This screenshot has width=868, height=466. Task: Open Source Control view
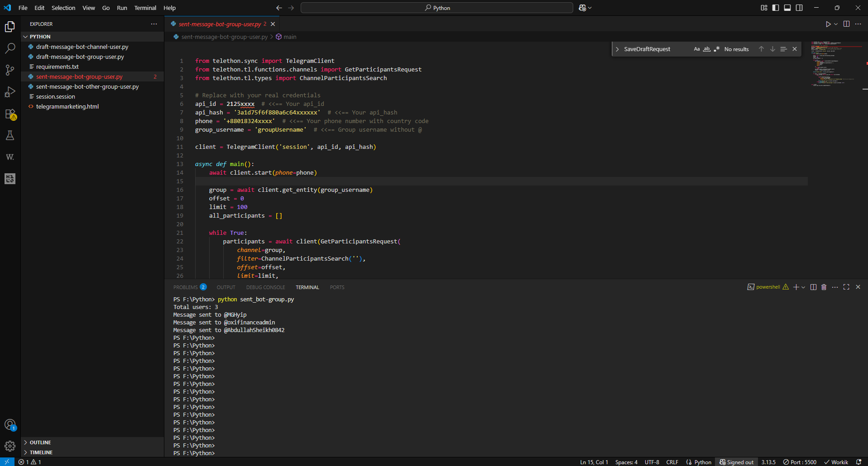click(10, 70)
